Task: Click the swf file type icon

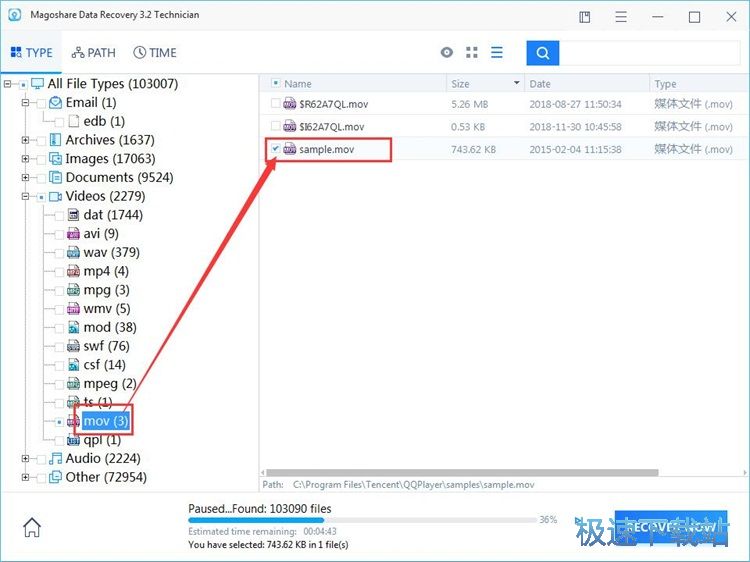Action: [x=73, y=346]
